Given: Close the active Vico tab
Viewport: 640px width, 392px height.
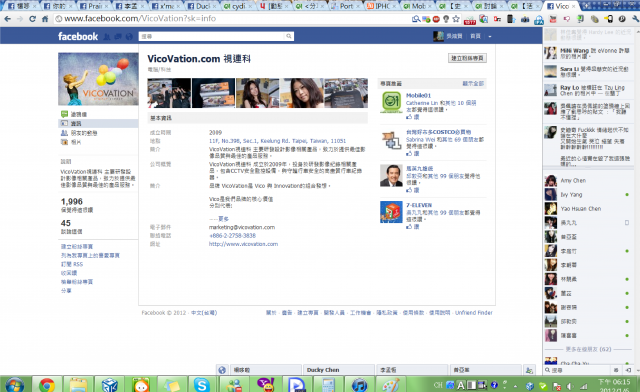Looking at the screenshot, I should pyautogui.click(x=573, y=6).
